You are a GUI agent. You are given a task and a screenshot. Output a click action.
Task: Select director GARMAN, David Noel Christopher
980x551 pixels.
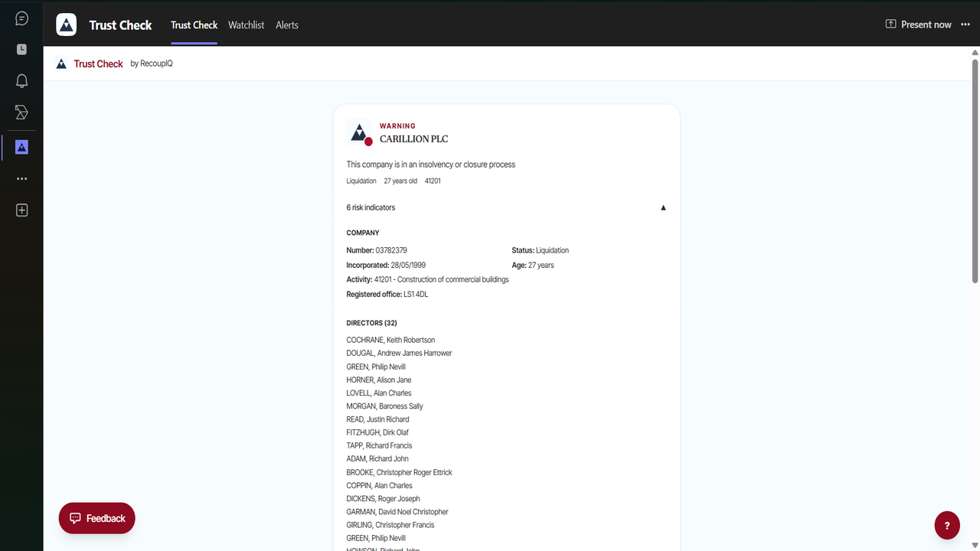click(x=397, y=512)
